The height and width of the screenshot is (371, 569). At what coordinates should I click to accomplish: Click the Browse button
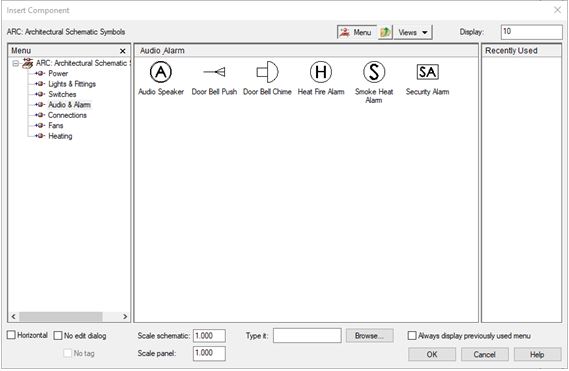click(x=369, y=336)
